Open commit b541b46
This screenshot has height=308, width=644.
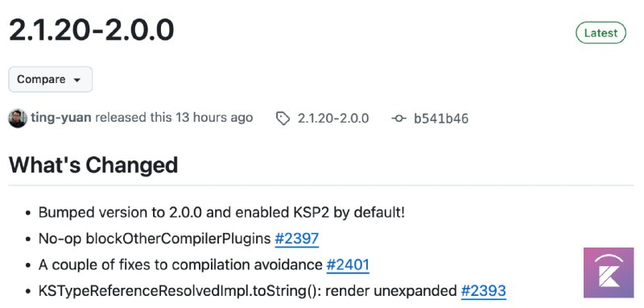click(x=441, y=119)
